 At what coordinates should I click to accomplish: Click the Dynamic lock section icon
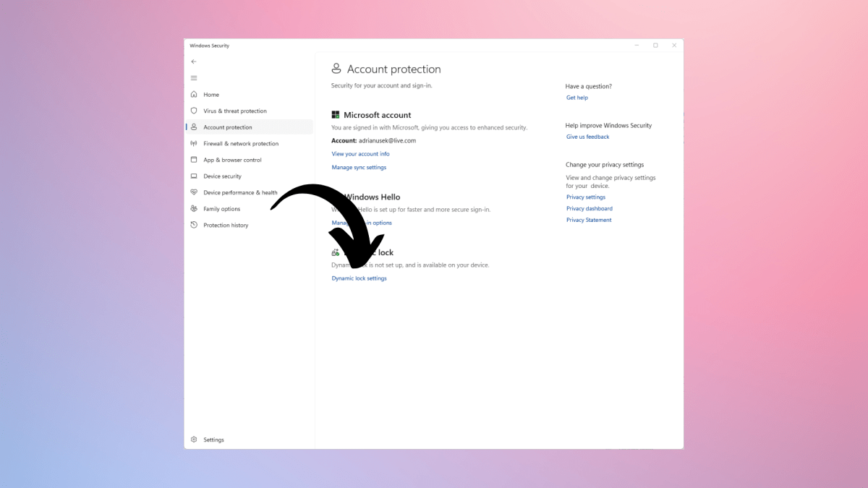(x=336, y=252)
